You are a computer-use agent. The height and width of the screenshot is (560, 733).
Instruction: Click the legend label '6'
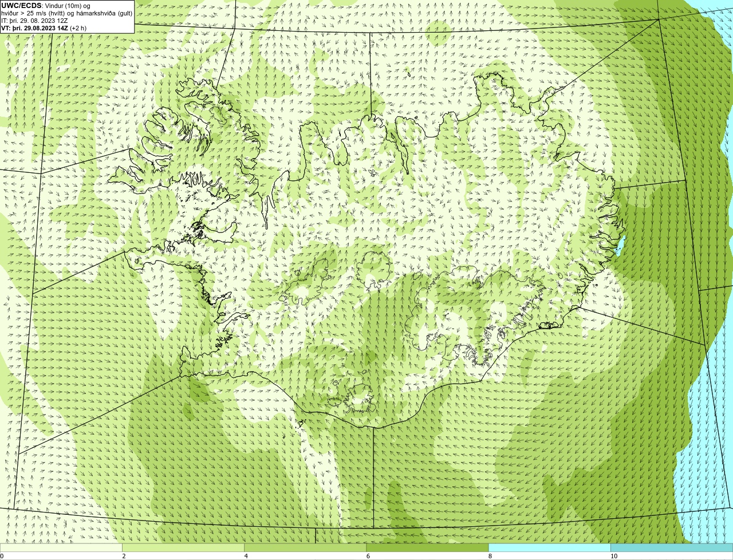(x=368, y=556)
